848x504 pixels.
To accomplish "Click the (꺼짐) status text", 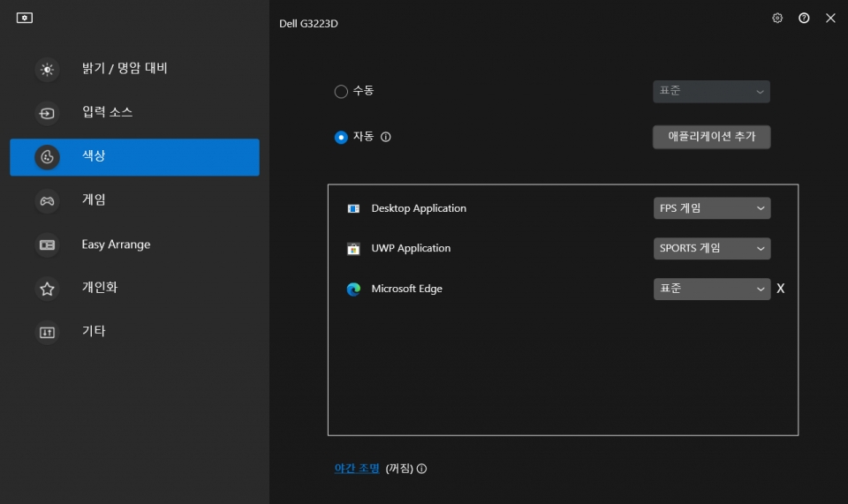I will pyautogui.click(x=399, y=469).
